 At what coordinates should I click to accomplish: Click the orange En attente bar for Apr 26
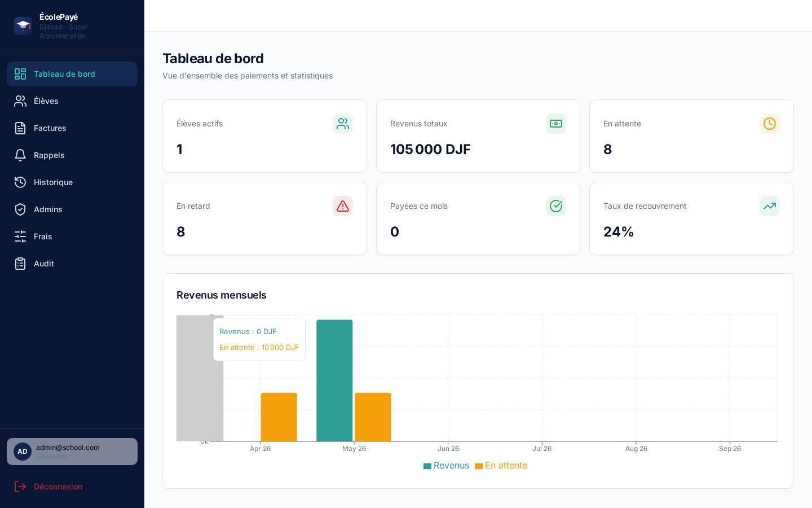click(x=279, y=417)
